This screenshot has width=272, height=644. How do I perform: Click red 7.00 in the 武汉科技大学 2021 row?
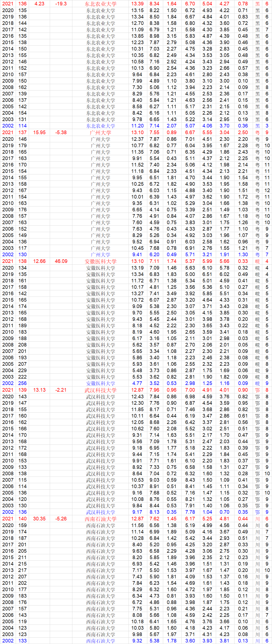[190, 390]
